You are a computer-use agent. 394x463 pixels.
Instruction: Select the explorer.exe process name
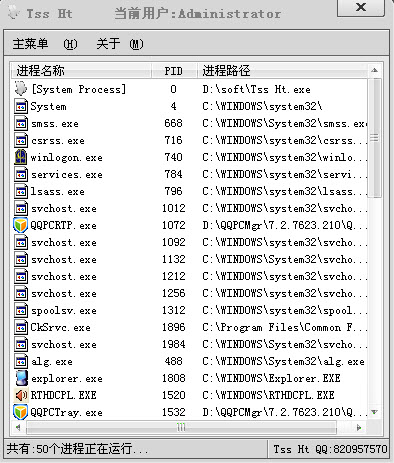67,379
